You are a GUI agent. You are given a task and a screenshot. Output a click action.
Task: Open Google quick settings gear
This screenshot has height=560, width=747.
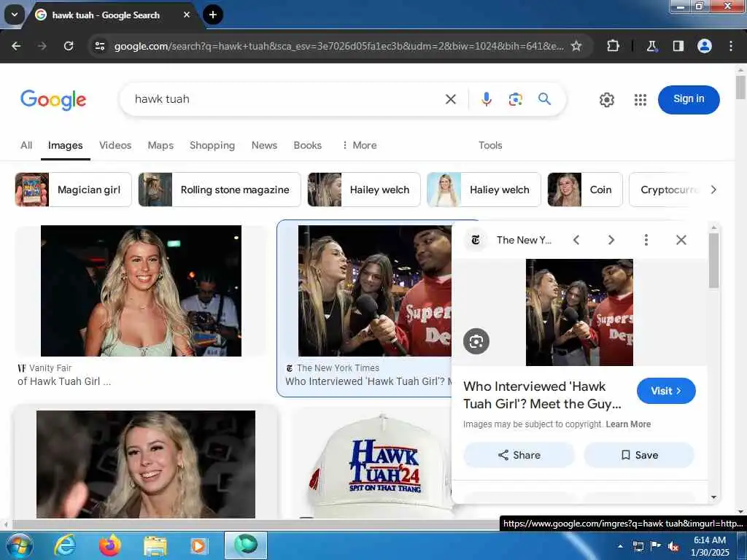click(606, 100)
